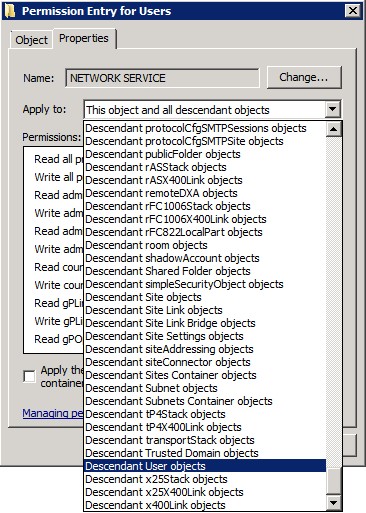Click the dropdown list scroll up arrow
Image resolution: width=366 pixels, height=513 pixels.
point(334,129)
